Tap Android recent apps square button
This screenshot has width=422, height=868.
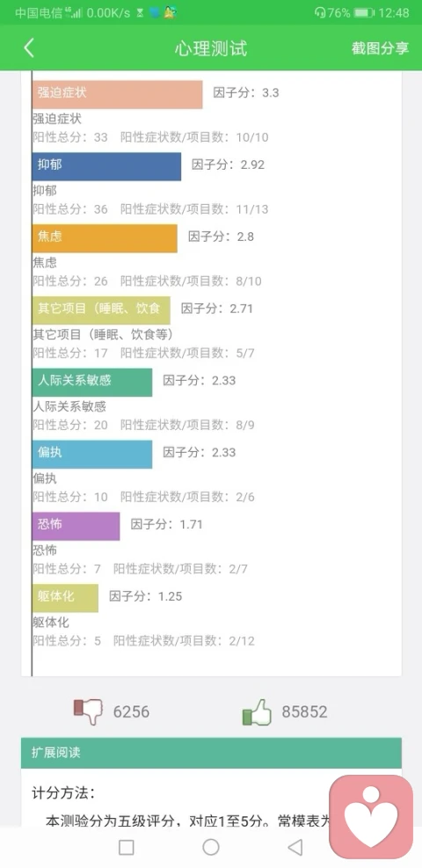(126, 847)
